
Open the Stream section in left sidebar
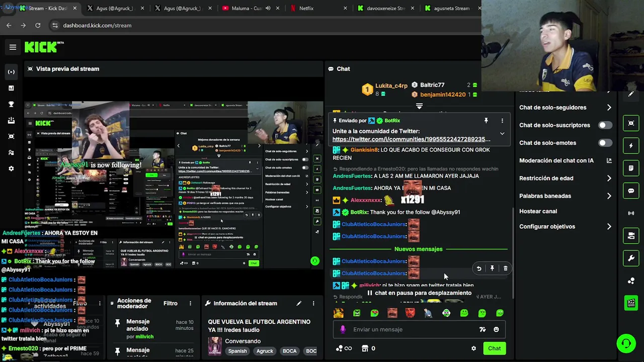coord(11,72)
